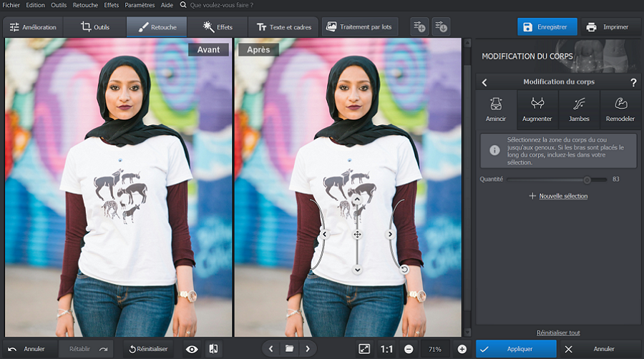Viewport: 644px width, 359px height.
Task: Click the right arrow handle on body selection
Action: click(x=390, y=235)
